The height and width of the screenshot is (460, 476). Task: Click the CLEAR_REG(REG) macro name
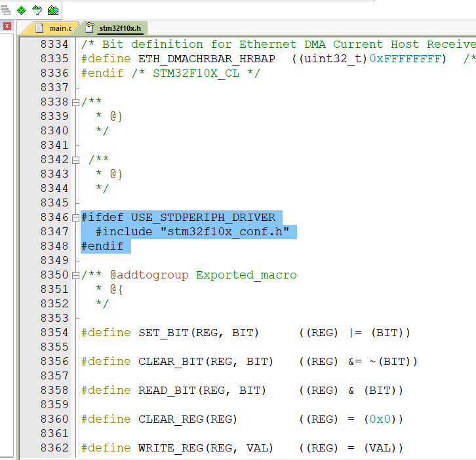pos(188,419)
